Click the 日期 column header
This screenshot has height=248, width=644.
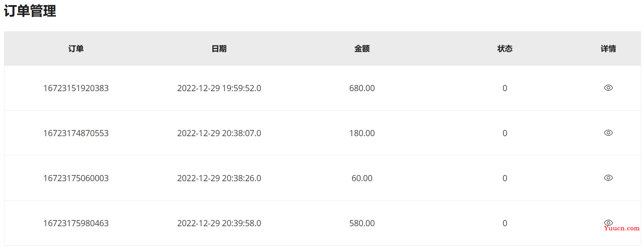219,49
